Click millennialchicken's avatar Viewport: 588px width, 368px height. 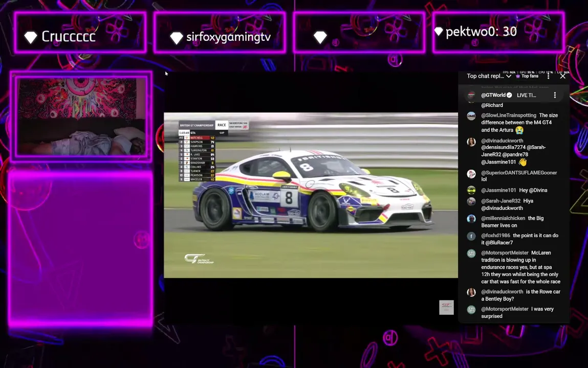click(471, 219)
